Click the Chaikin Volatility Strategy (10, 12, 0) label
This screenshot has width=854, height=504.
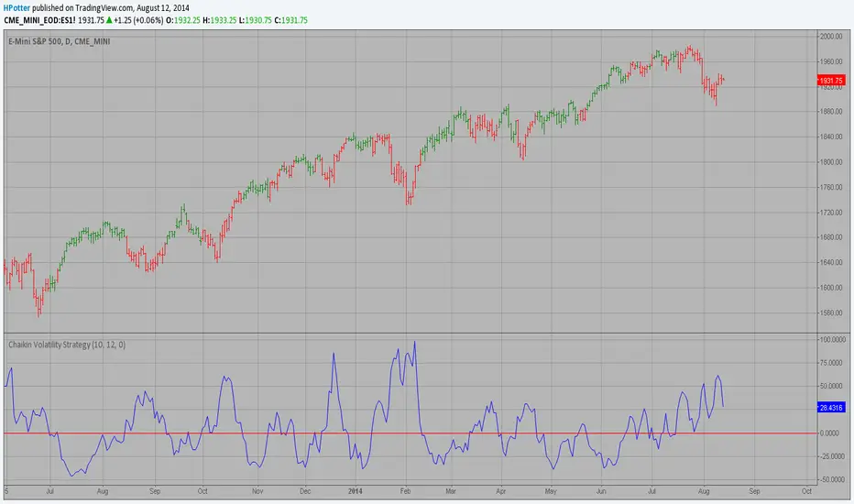pos(67,345)
